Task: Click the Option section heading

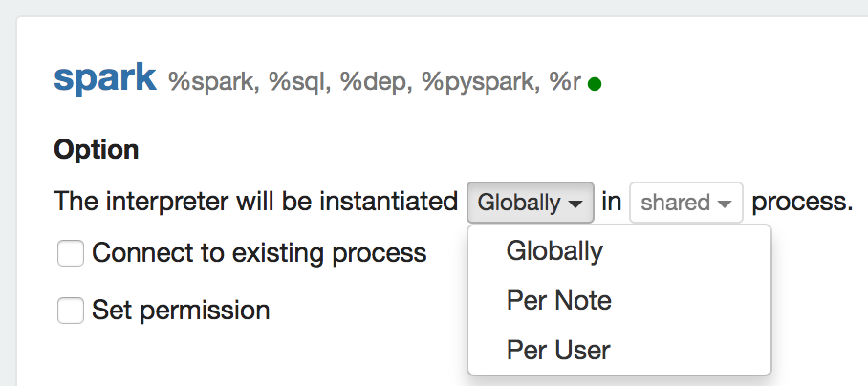Action: pyautogui.click(x=97, y=150)
